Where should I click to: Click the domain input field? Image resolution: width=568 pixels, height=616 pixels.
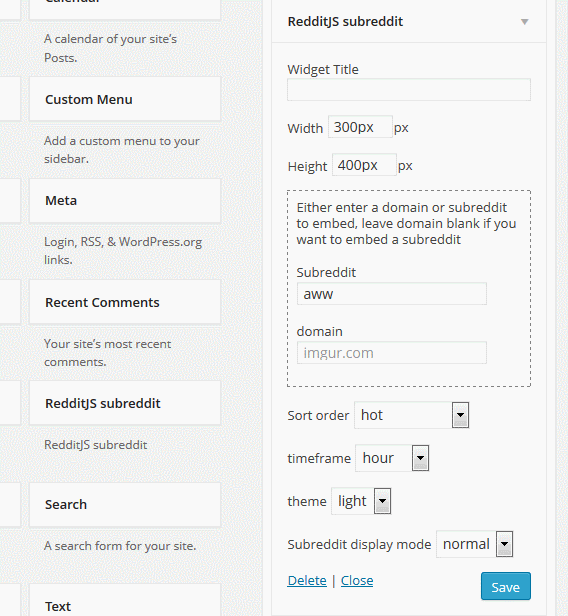coord(392,353)
